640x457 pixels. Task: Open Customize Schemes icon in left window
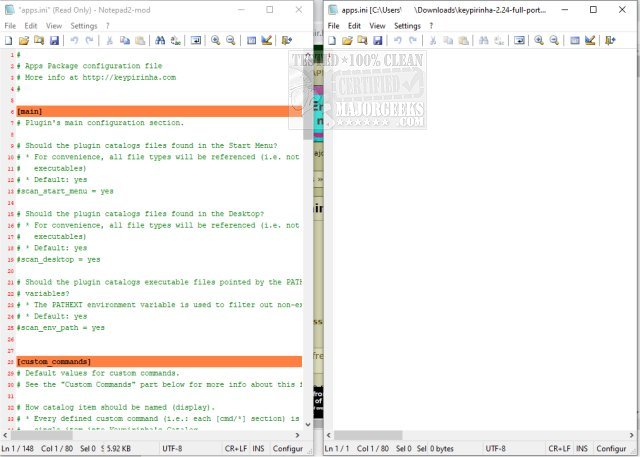click(267, 40)
